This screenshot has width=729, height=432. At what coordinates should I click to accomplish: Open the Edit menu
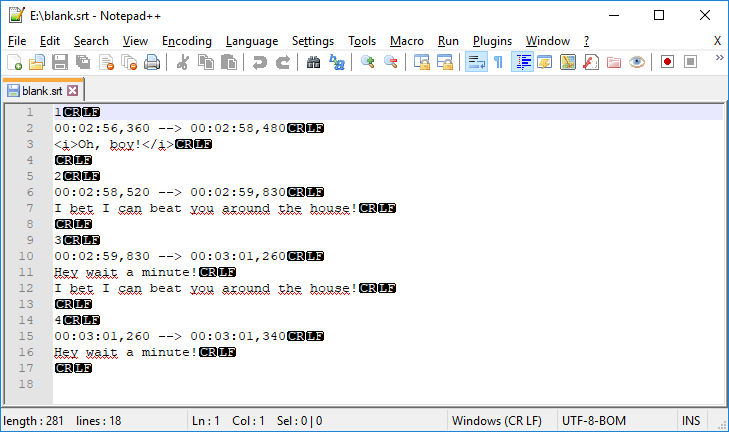click(x=50, y=41)
